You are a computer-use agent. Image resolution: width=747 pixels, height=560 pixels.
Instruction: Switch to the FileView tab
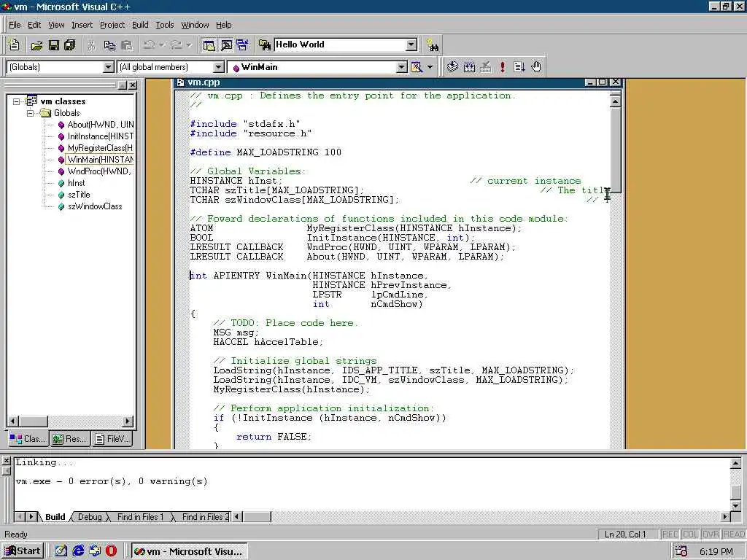point(112,438)
